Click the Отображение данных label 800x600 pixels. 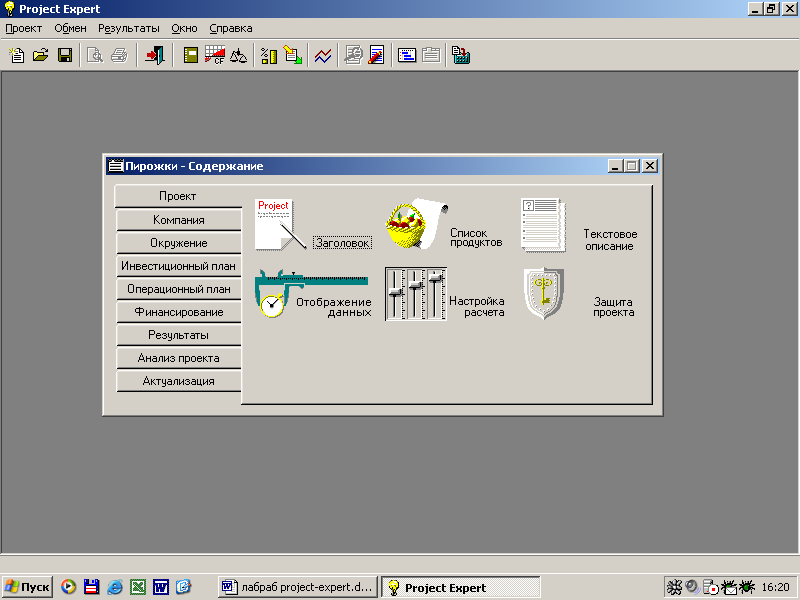coord(334,307)
